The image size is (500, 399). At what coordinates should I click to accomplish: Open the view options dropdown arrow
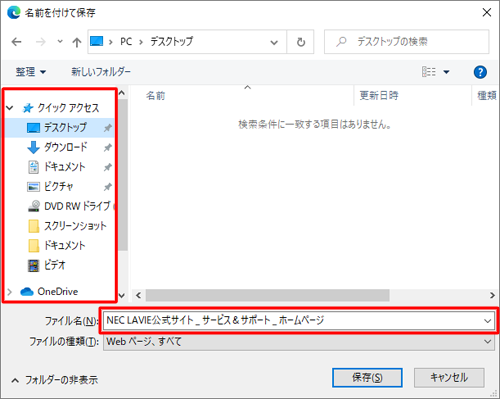(x=446, y=72)
